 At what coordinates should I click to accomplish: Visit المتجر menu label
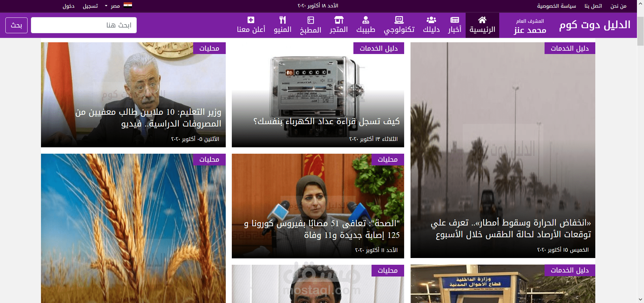tap(339, 30)
